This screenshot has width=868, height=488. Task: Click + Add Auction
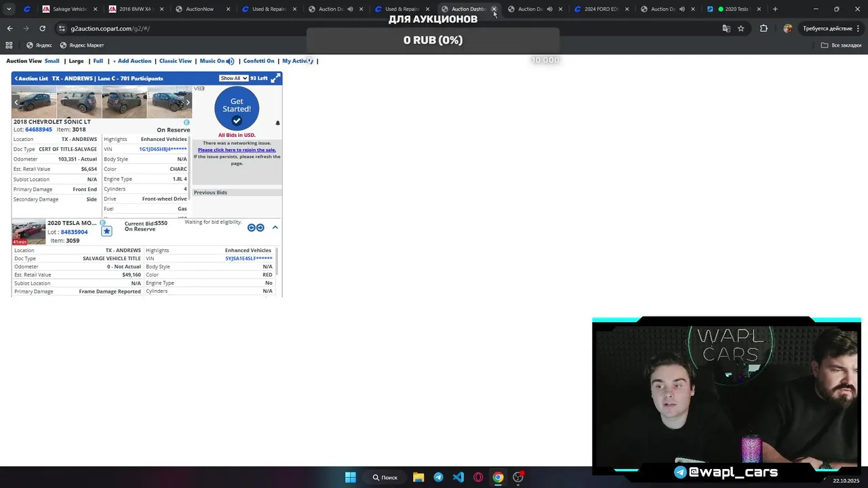coord(132,61)
